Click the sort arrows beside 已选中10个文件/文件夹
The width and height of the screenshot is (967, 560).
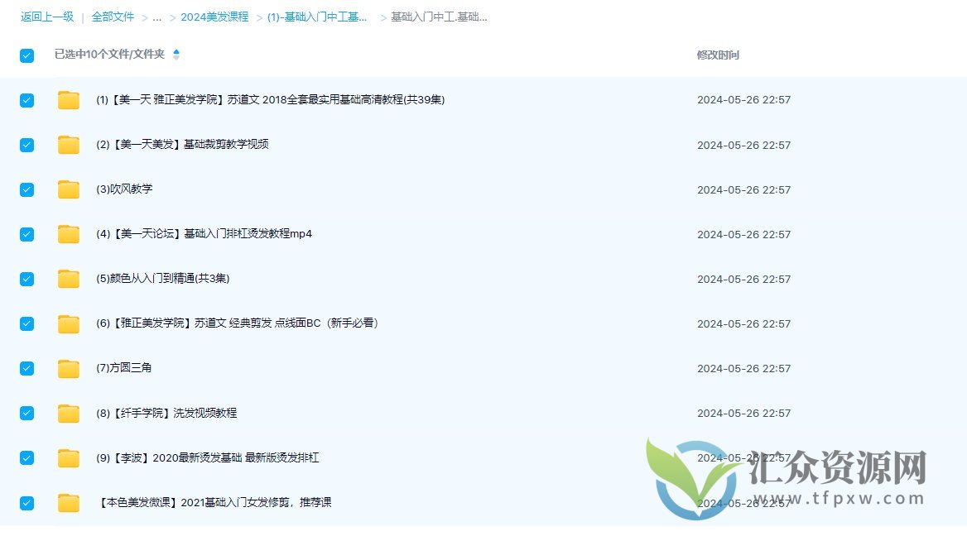[177, 55]
